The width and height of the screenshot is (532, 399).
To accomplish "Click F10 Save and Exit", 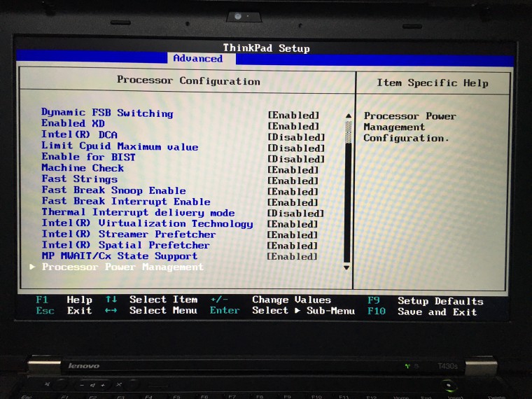I will (x=422, y=311).
